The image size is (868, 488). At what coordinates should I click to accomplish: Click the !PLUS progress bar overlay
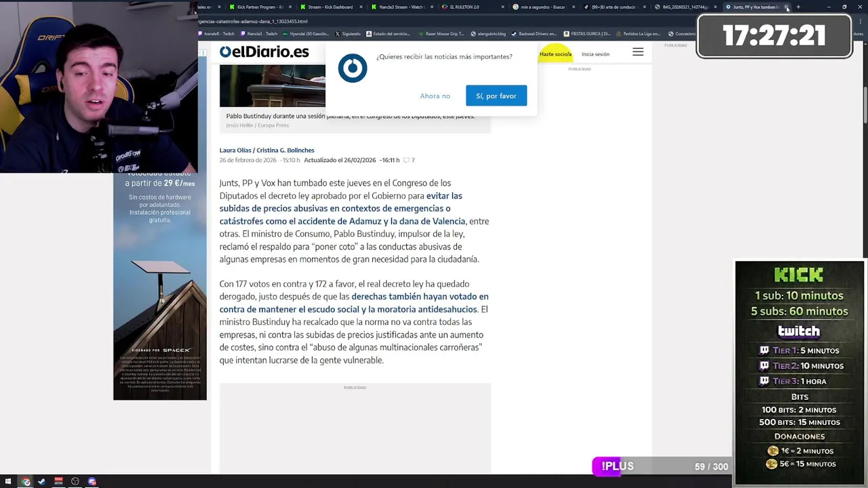coord(661,466)
